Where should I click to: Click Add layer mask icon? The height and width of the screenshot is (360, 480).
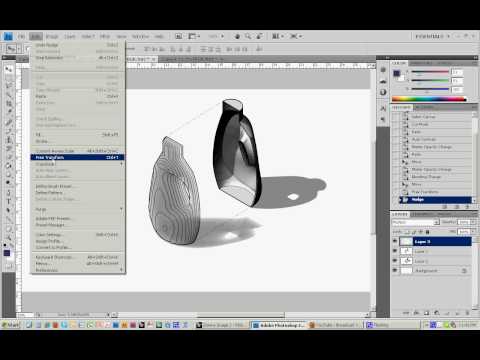[426, 313]
